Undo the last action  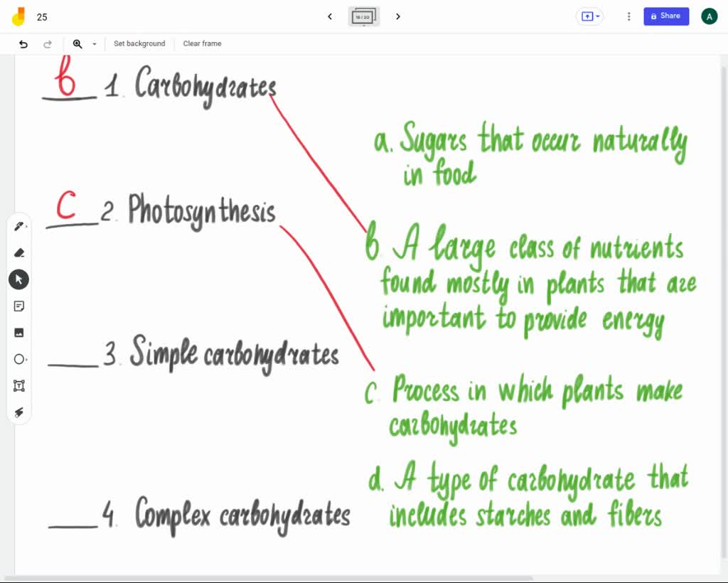[x=23, y=43]
